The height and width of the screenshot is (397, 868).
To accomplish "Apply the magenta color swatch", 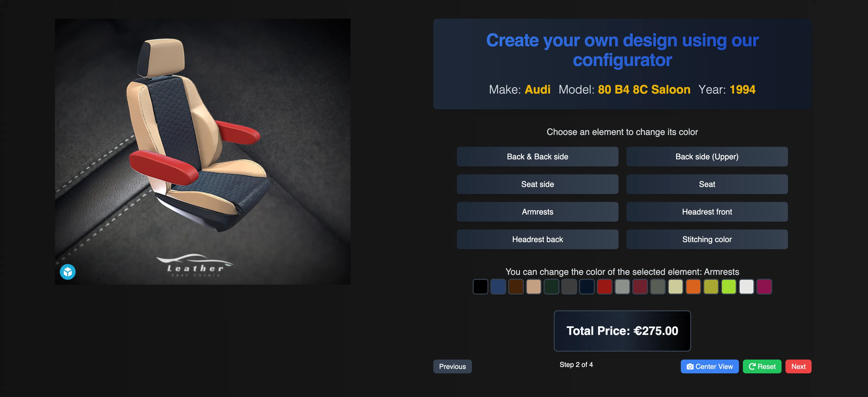I will [x=764, y=286].
